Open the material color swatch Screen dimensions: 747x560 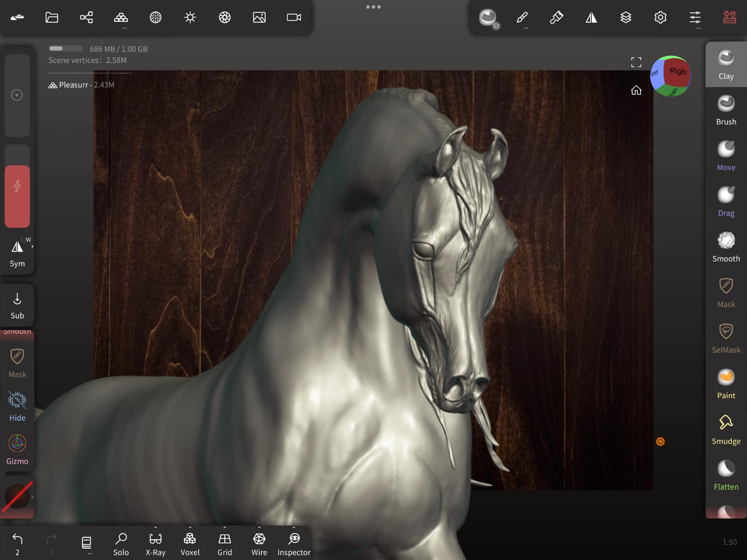coord(17,496)
